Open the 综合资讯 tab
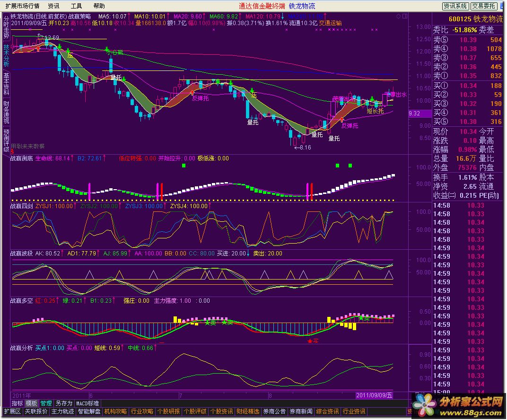This screenshot has height=420, width=507. tap(328, 411)
